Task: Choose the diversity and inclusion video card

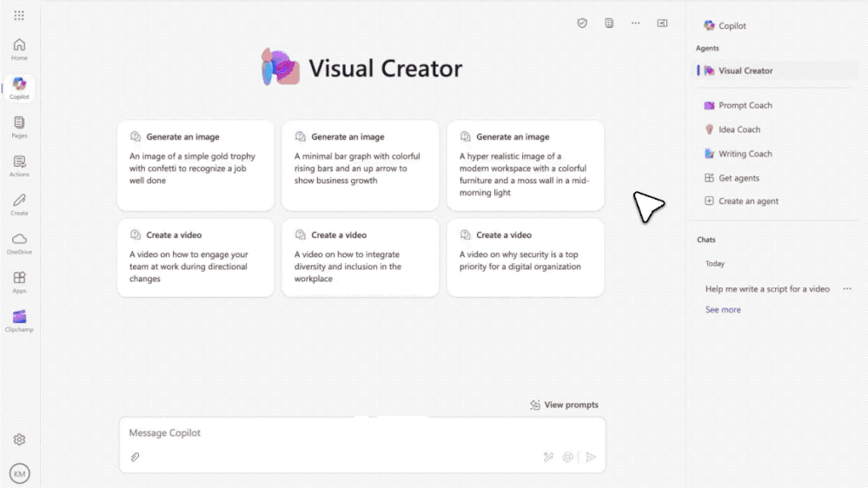Action: point(361,258)
